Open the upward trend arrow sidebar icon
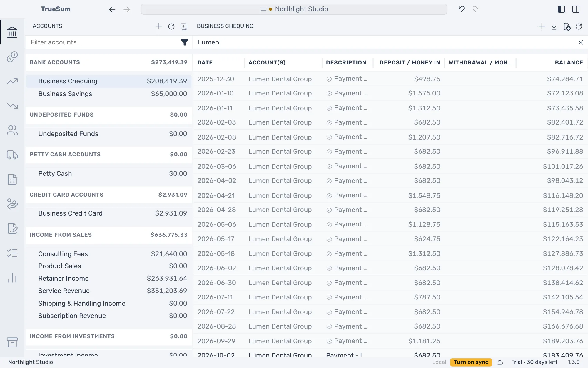The image size is (588, 368). tap(12, 81)
